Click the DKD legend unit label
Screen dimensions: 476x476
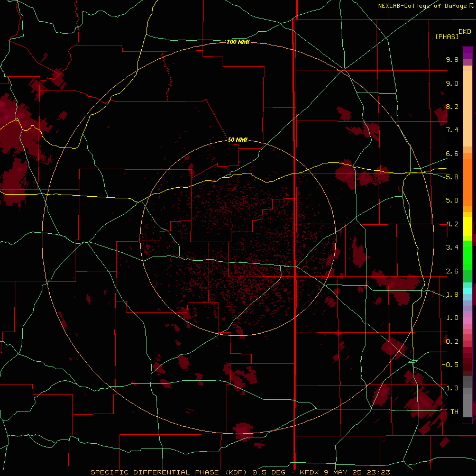[465, 31]
